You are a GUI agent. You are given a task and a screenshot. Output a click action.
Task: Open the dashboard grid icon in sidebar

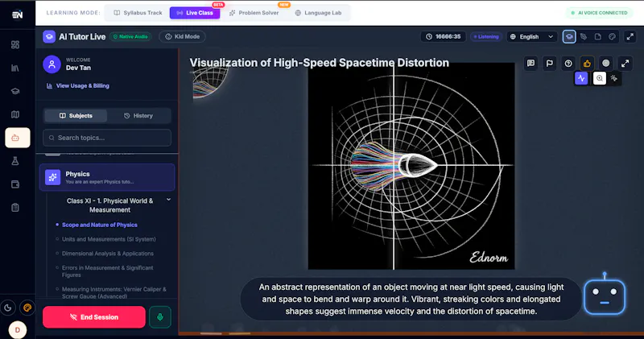(x=15, y=45)
